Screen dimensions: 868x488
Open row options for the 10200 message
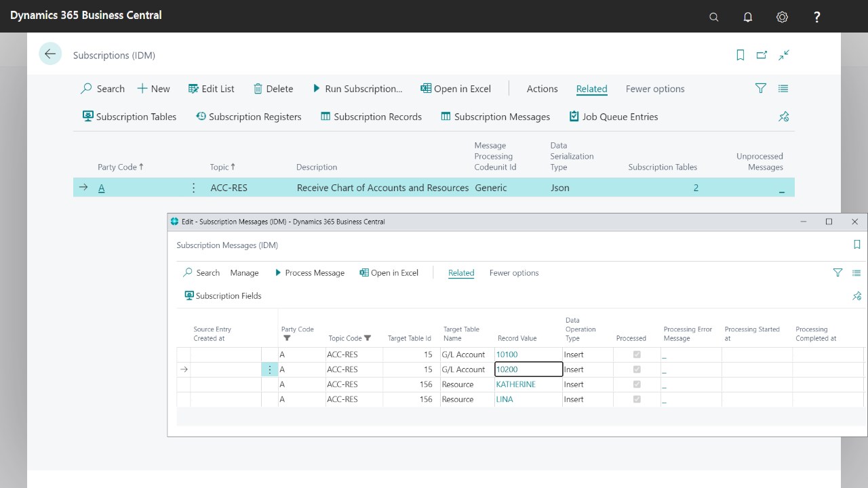coord(270,369)
